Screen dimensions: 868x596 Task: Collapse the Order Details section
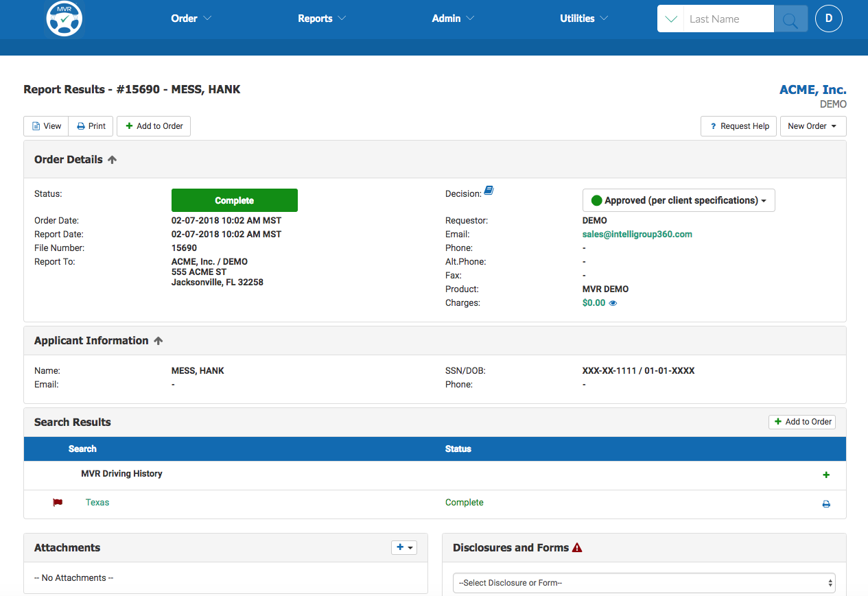pyautogui.click(x=113, y=160)
